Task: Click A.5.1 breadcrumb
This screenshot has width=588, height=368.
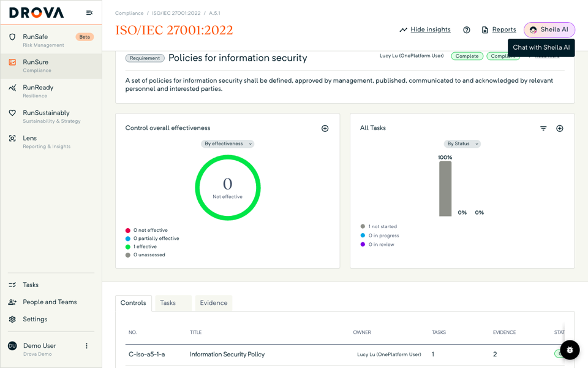Action: pyautogui.click(x=214, y=13)
